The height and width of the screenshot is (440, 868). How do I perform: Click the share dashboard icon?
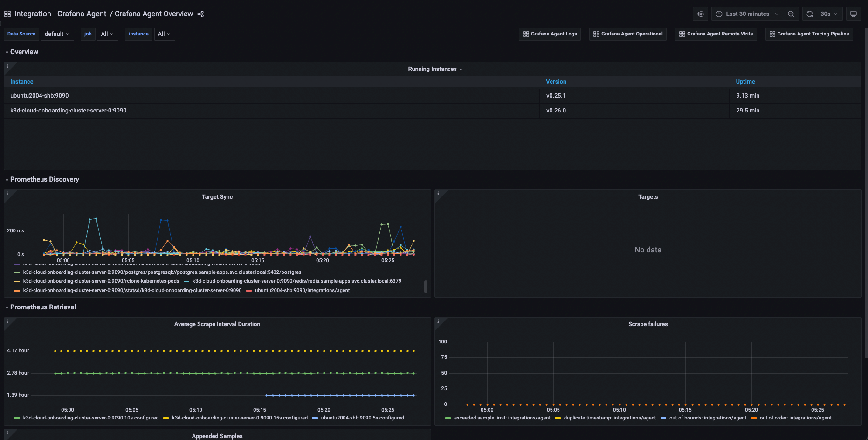(x=200, y=14)
